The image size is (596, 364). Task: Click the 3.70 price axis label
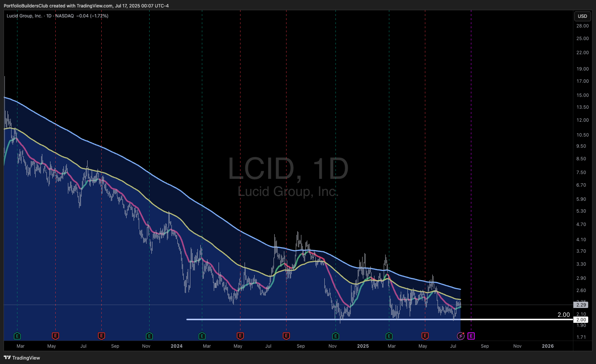click(x=581, y=251)
